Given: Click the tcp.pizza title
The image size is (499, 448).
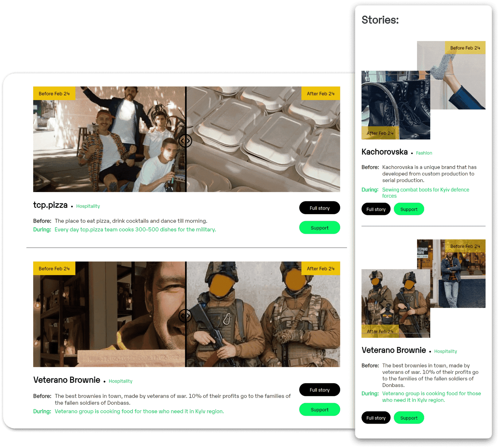Looking at the screenshot, I should [50, 205].
